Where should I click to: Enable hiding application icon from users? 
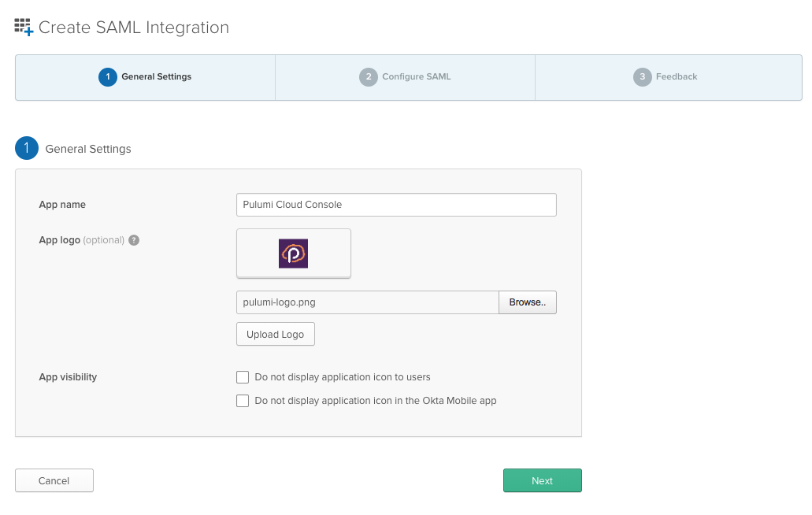pos(243,377)
